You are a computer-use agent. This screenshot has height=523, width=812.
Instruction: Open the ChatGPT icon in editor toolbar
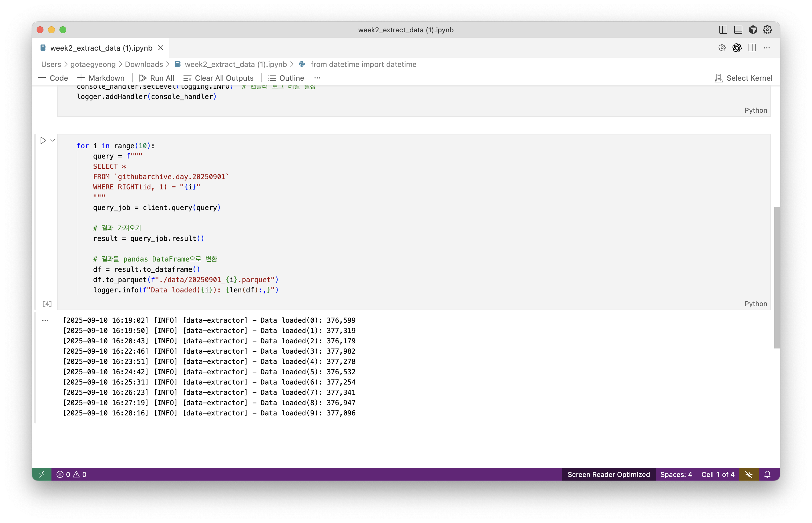pyautogui.click(x=737, y=48)
